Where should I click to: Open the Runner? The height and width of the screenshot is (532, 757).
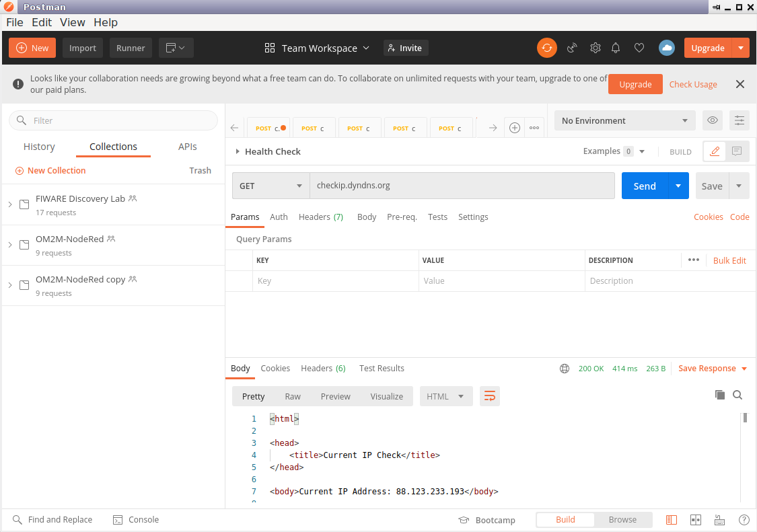point(131,48)
